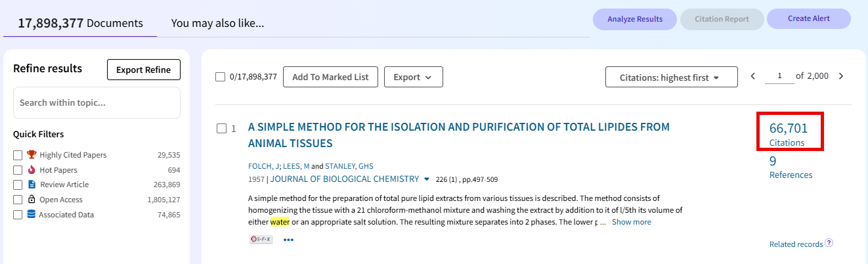The image size is (868, 264).
Task: Open the Export dropdown
Action: tap(413, 77)
